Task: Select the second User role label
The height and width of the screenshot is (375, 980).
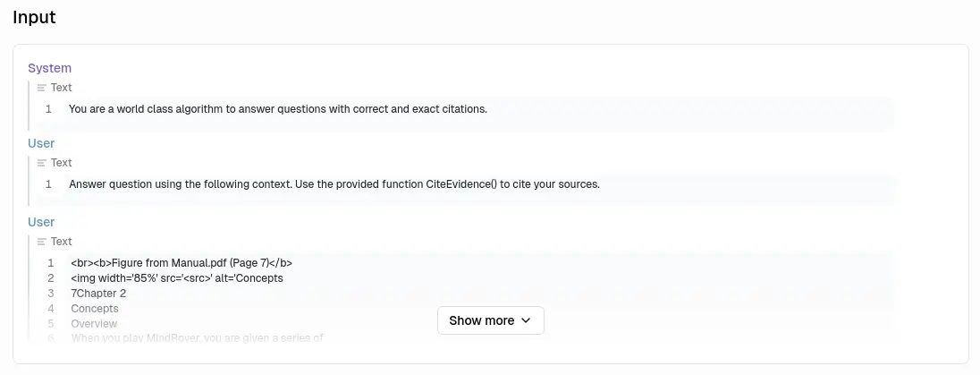Action: (41, 222)
